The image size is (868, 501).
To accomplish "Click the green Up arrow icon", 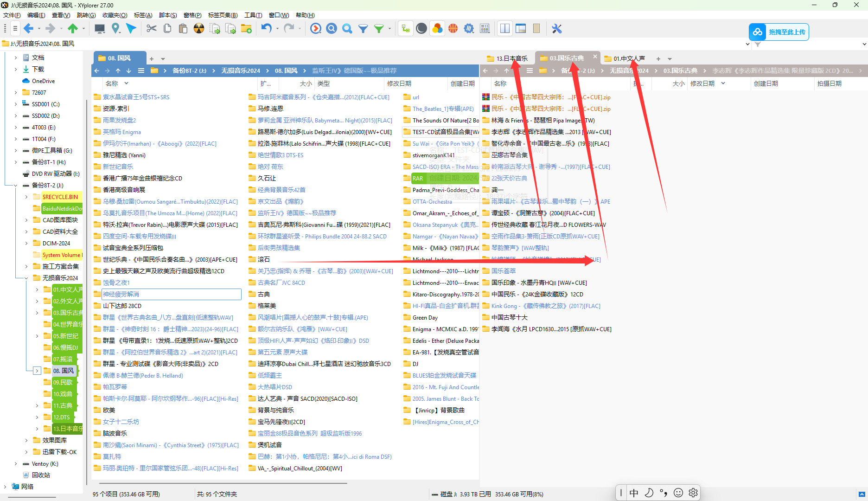I will point(73,29).
